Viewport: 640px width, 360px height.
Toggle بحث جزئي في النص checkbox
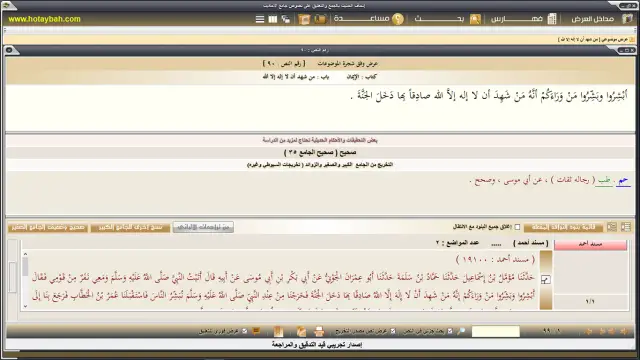450,331
